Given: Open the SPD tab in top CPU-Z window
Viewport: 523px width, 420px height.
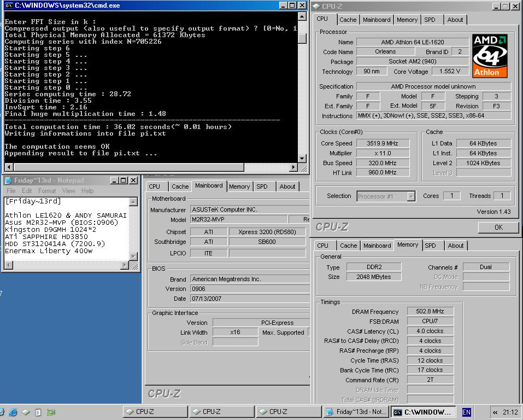Looking at the screenshot, I should point(430,20).
